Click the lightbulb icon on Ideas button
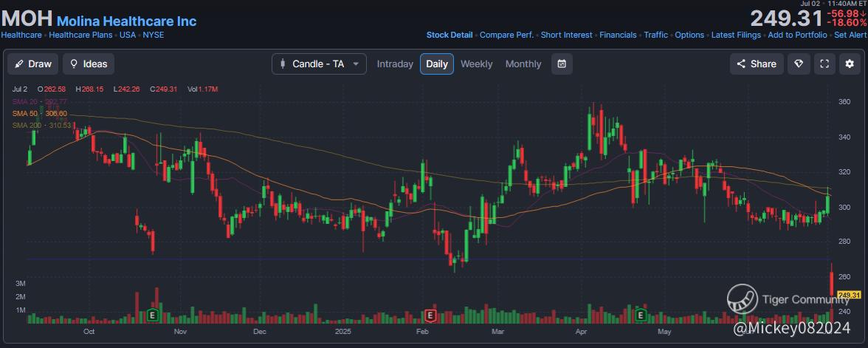This screenshot has width=868, height=348. 73,64
